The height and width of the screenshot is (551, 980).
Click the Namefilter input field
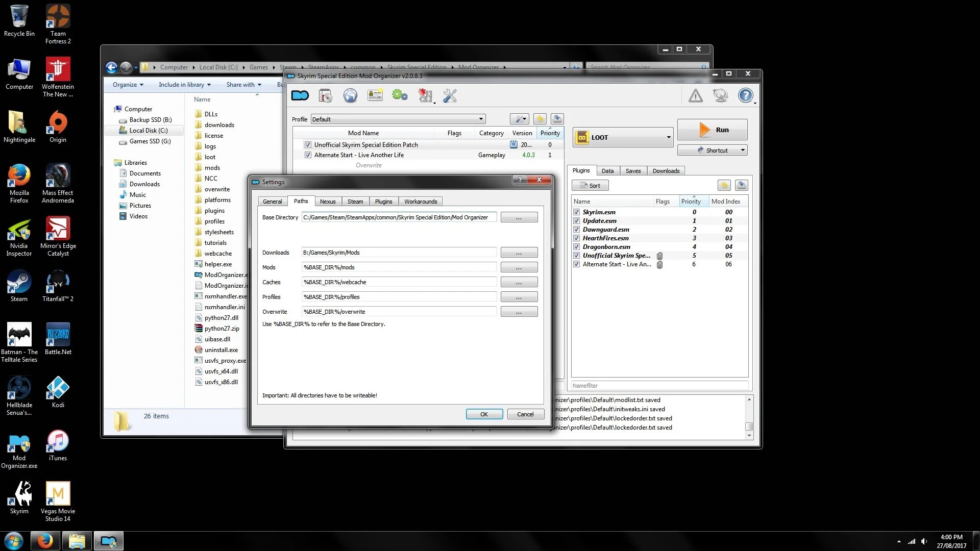pos(659,386)
